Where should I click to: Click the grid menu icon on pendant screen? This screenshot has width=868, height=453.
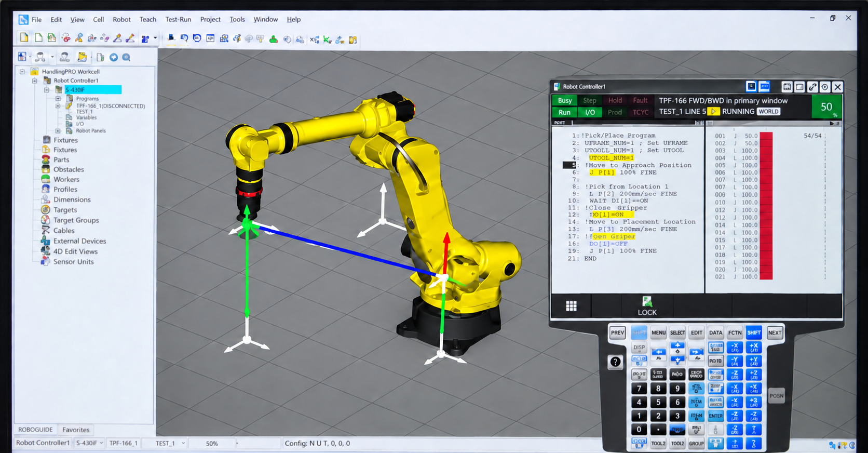[x=571, y=306]
